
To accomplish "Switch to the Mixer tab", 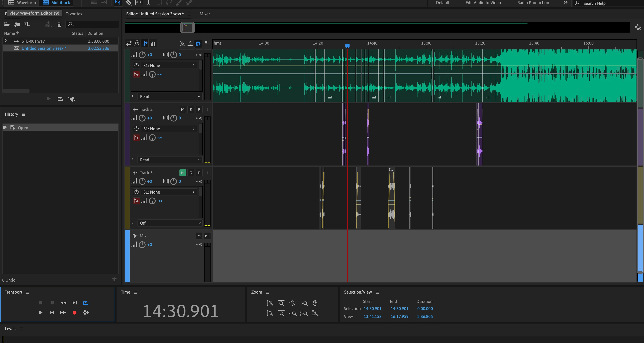I will pos(205,14).
